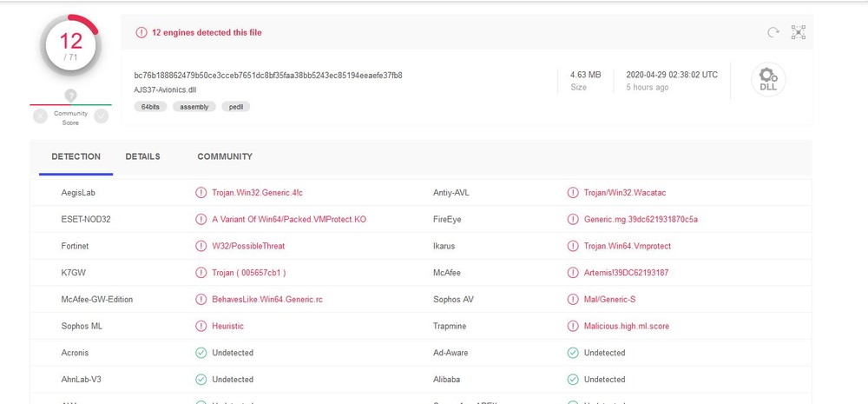Click the SHA-256 file hash text
Viewport: 868px width, 404px height.
tap(268, 75)
